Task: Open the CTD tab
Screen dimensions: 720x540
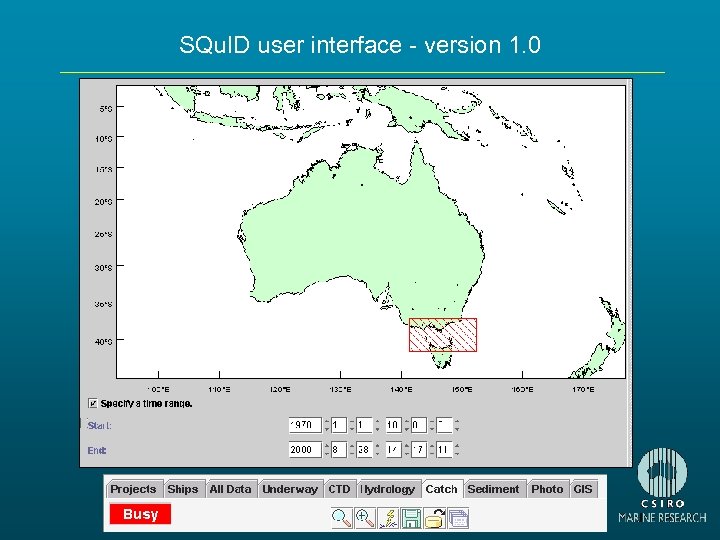Action: tap(339, 489)
